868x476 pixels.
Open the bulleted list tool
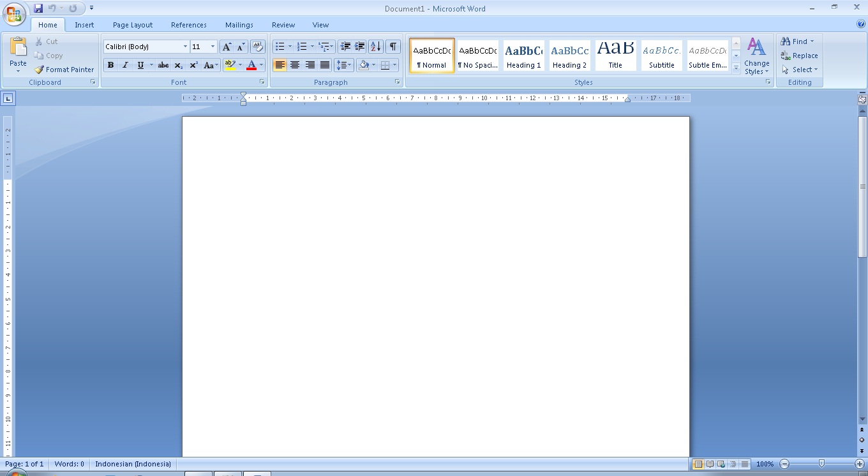pyautogui.click(x=280, y=46)
